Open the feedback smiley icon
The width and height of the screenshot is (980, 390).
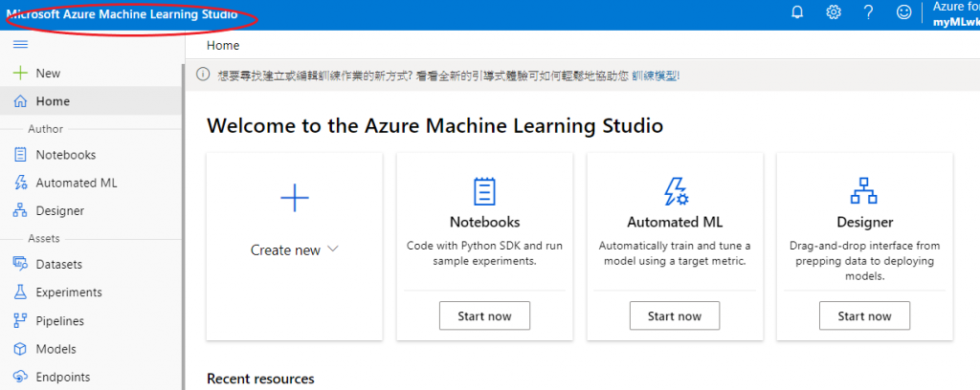[903, 12]
